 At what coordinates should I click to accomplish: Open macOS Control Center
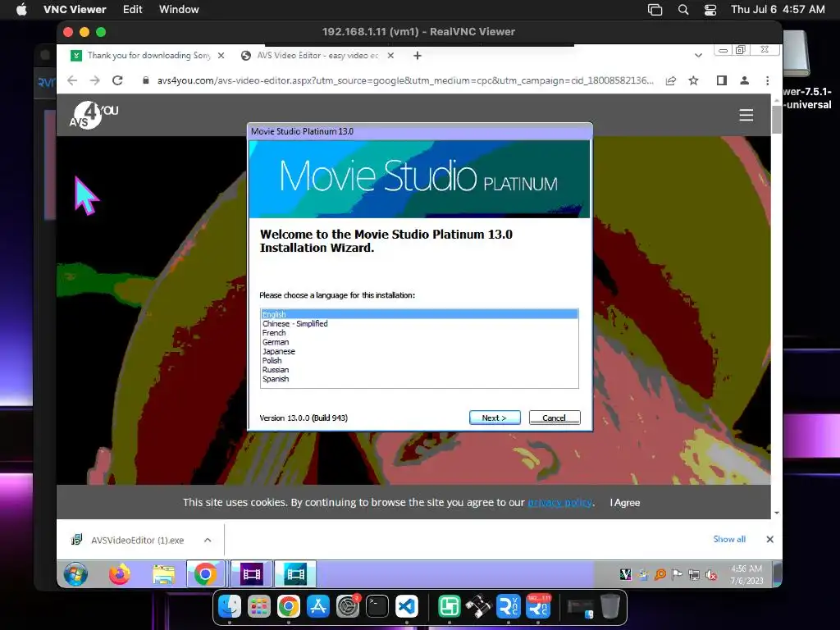710,10
